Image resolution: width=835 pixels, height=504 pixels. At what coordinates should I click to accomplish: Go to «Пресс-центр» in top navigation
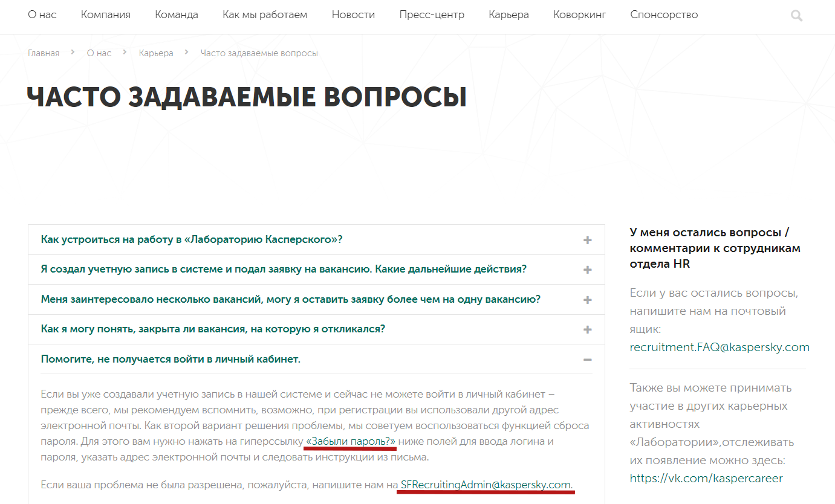432,15
